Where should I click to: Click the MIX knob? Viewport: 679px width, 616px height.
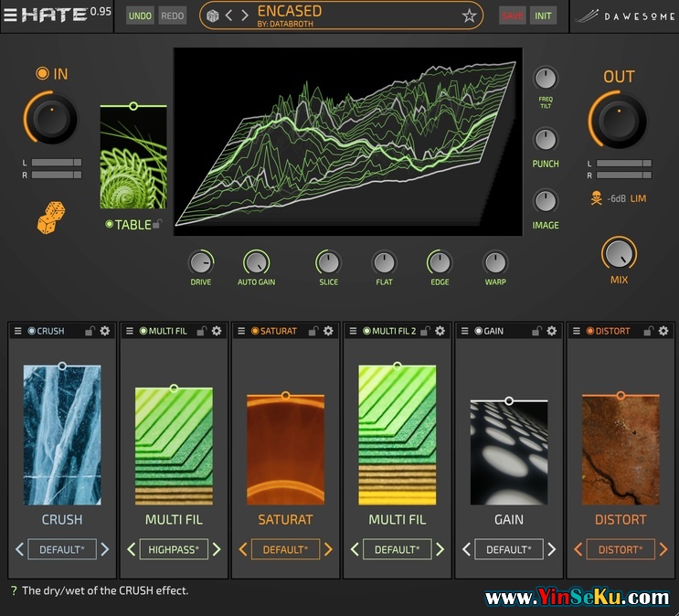coord(619,253)
